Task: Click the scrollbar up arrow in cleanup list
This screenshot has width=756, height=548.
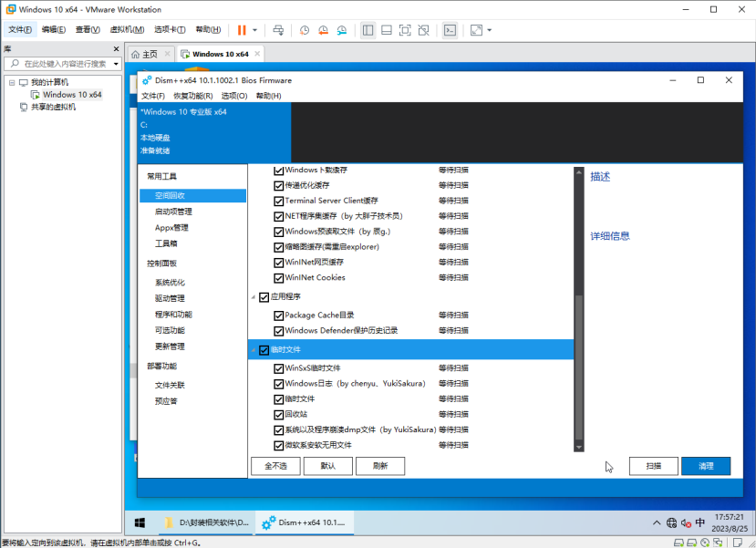Action: click(579, 171)
